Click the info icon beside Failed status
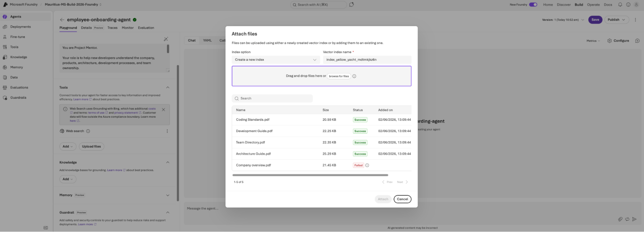The width and height of the screenshot is (644, 232). point(367,165)
